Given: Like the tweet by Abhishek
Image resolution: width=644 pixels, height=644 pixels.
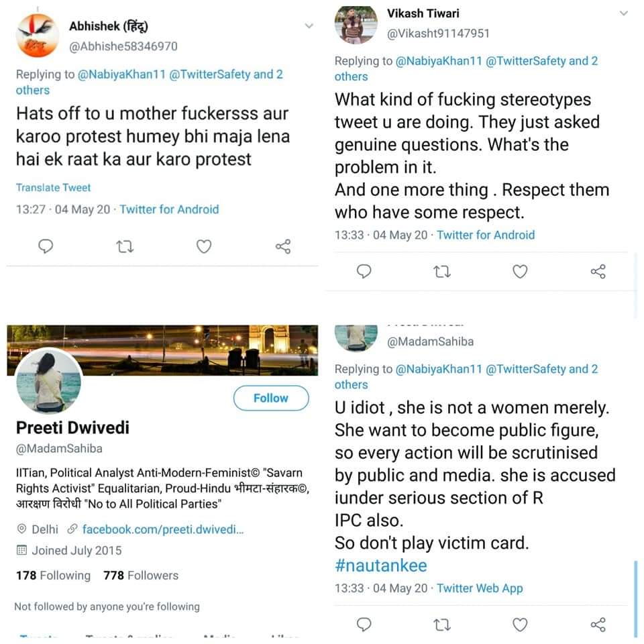Looking at the screenshot, I should [x=204, y=247].
